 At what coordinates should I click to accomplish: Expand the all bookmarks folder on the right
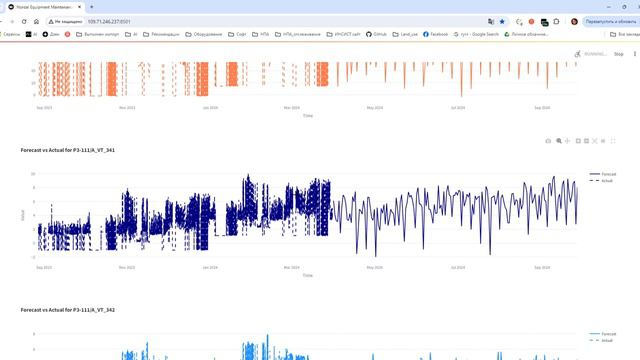[624, 34]
